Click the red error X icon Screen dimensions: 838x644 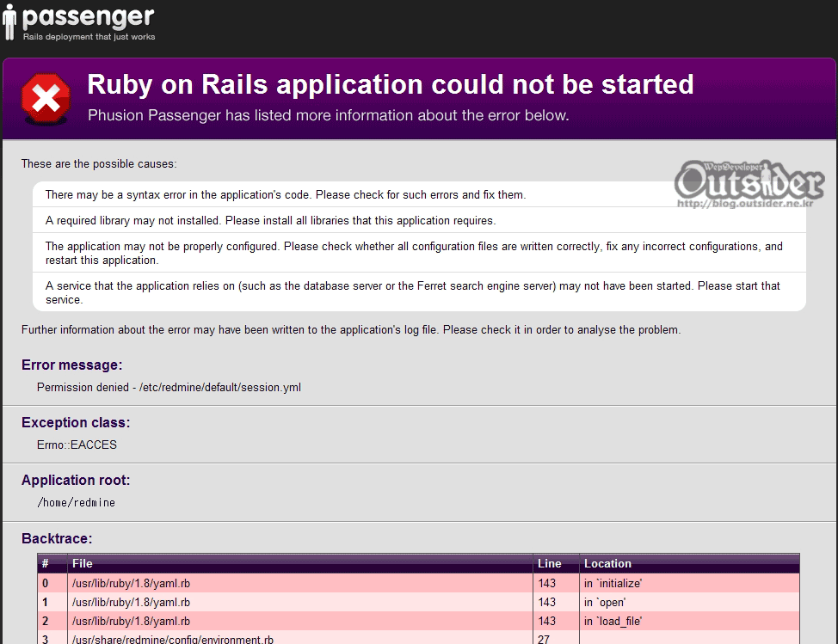click(46, 100)
